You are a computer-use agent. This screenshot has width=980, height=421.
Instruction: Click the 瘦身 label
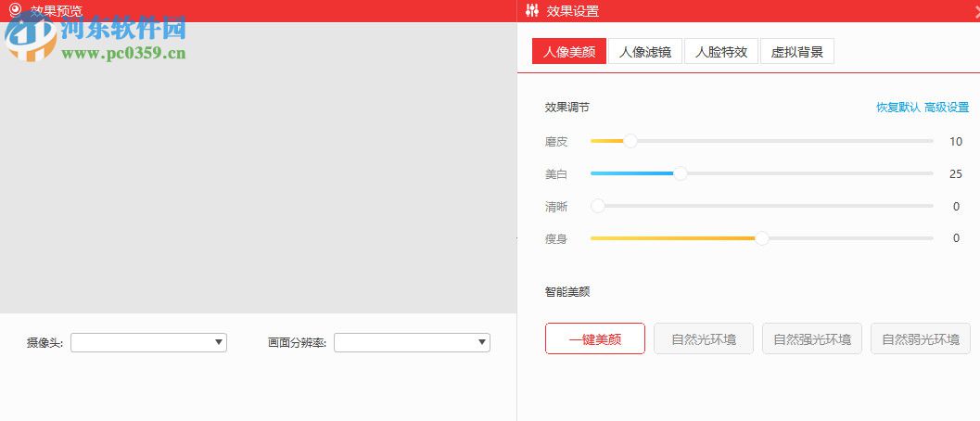tap(556, 239)
